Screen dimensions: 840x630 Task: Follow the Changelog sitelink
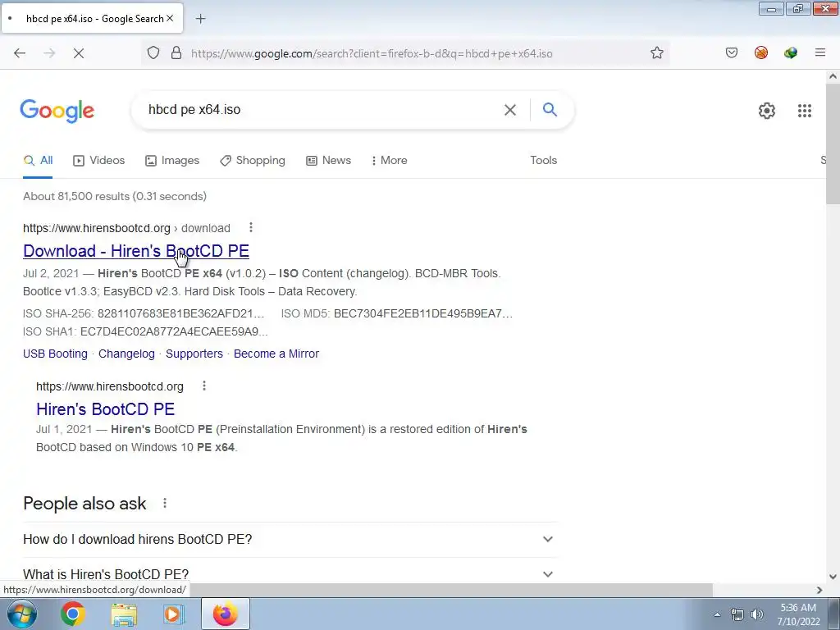(126, 354)
